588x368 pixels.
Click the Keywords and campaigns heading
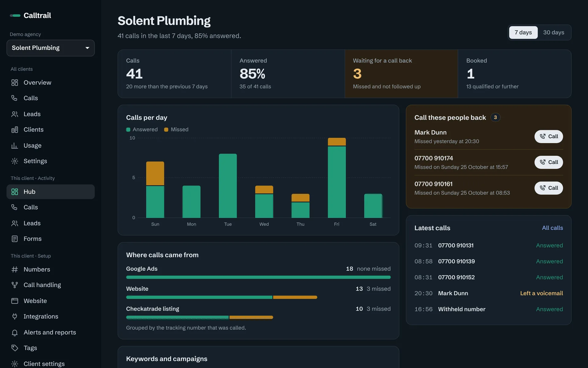[x=167, y=359]
